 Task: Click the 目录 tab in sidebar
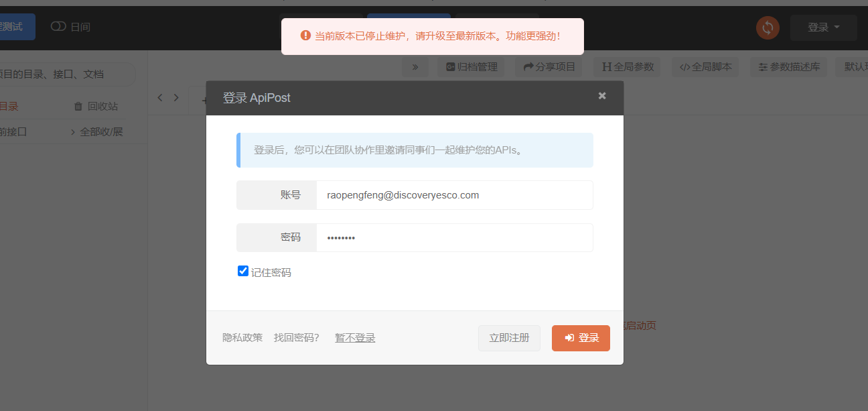[x=8, y=106]
